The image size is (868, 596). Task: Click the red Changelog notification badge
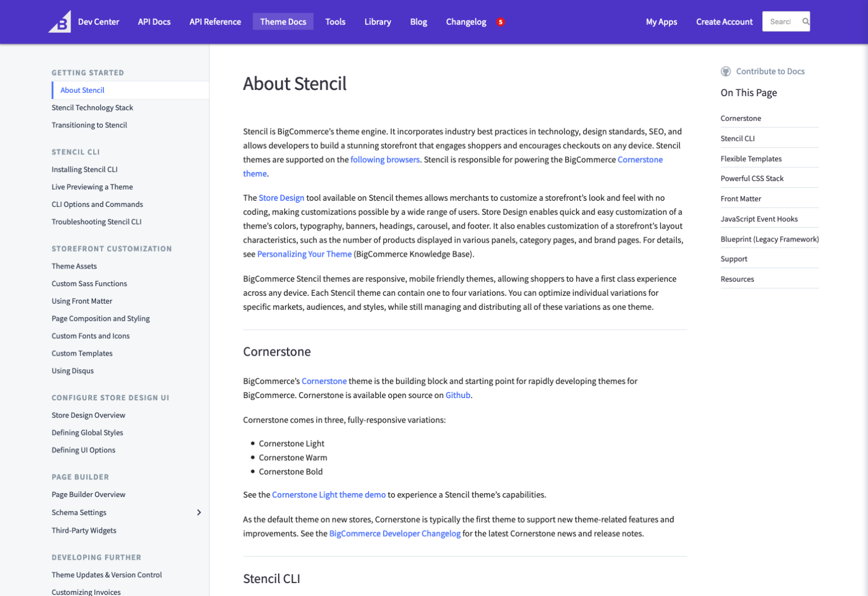point(500,22)
